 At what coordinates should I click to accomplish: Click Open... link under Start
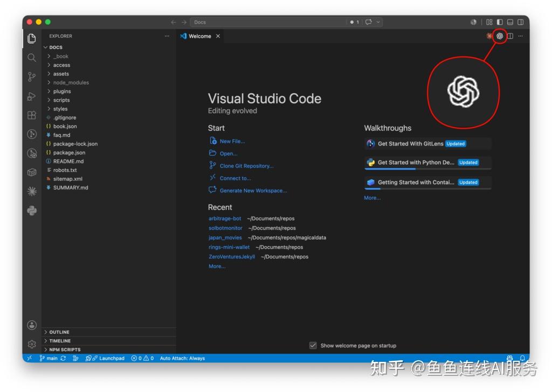[x=229, y=153]
